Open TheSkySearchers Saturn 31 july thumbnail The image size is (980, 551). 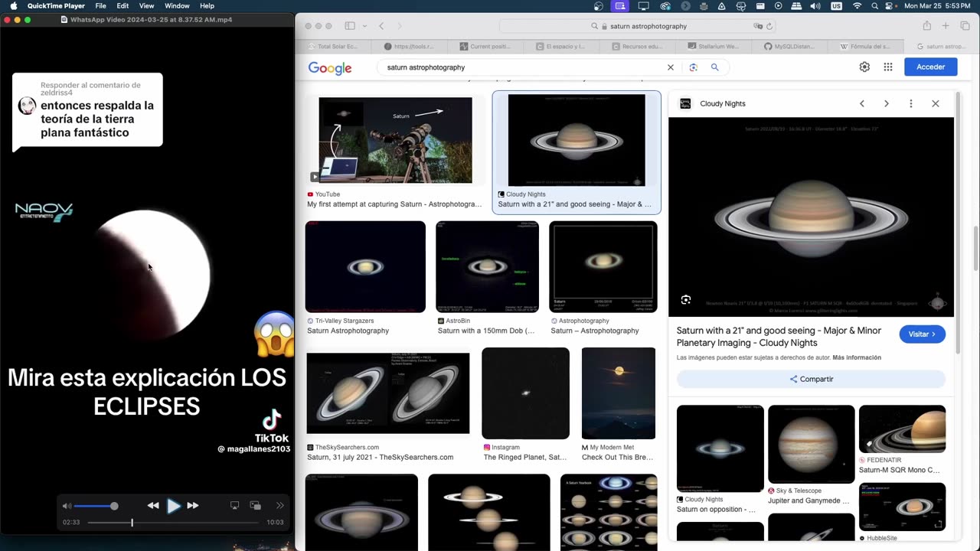pyautogui.click(x=388, y=393)
